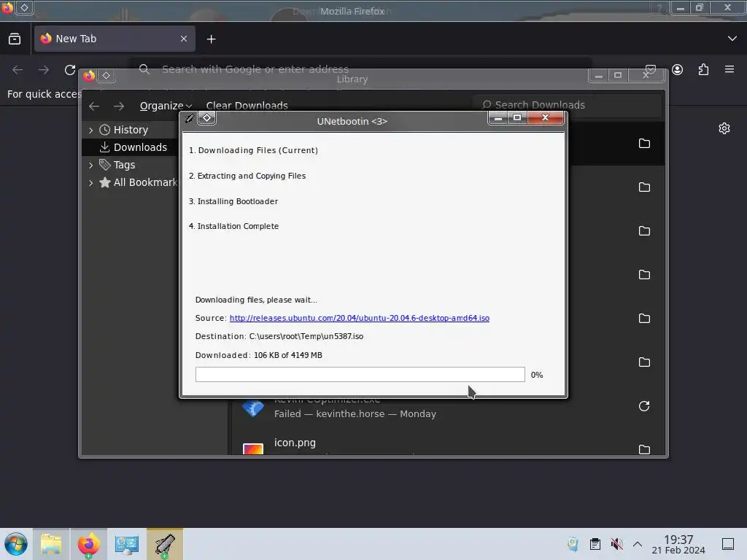Viewport: 747px width, 560px height.
Task: Click the icon.png file thumbnail
Action: click(x=253, y=448)
